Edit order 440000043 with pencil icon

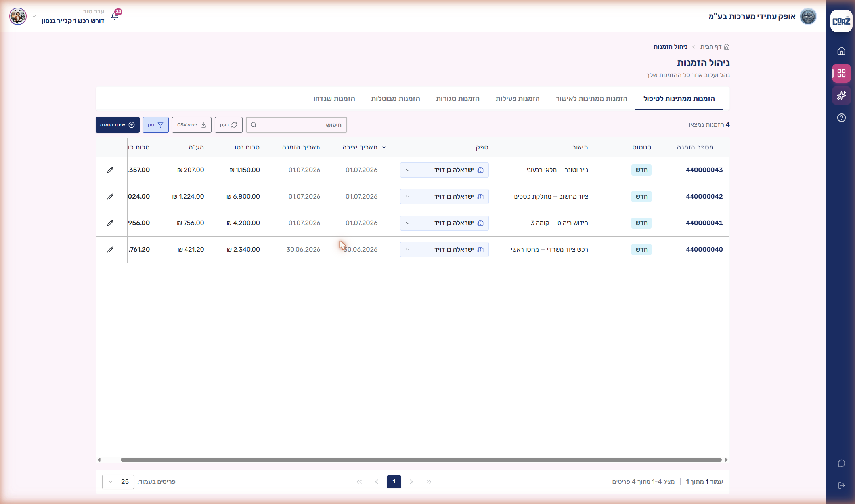110,170
